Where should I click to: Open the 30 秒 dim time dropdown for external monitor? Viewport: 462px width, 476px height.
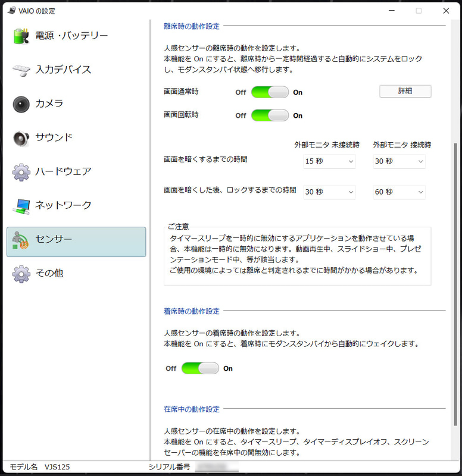(x=399, y=161)
